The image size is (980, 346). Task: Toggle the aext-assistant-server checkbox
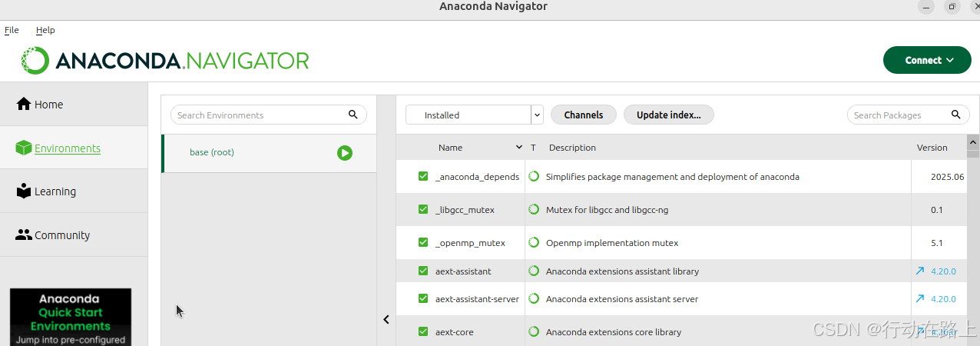(423, 299)
